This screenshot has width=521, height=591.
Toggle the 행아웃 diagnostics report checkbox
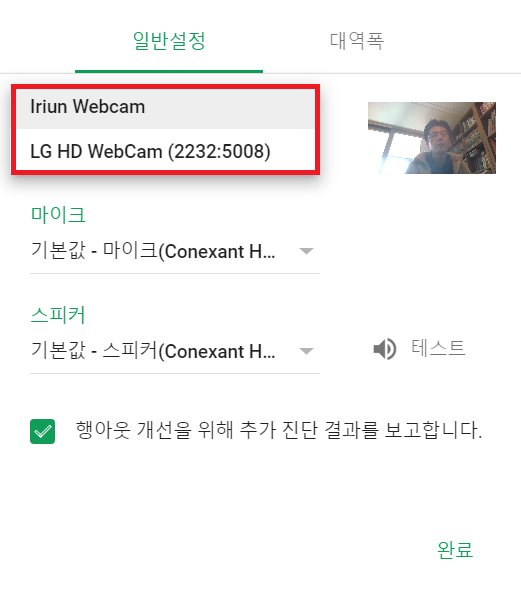coord(43,431)
